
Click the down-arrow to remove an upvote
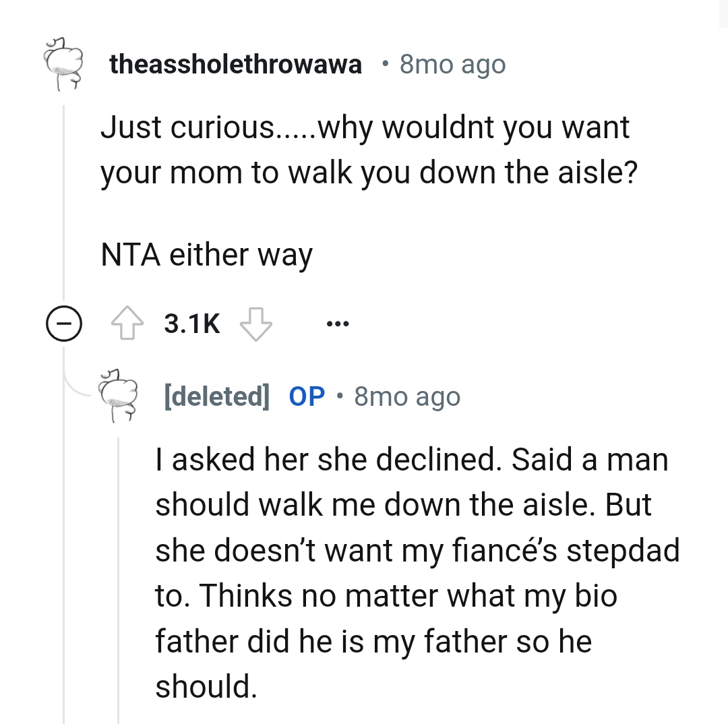(x=255, y=323)
